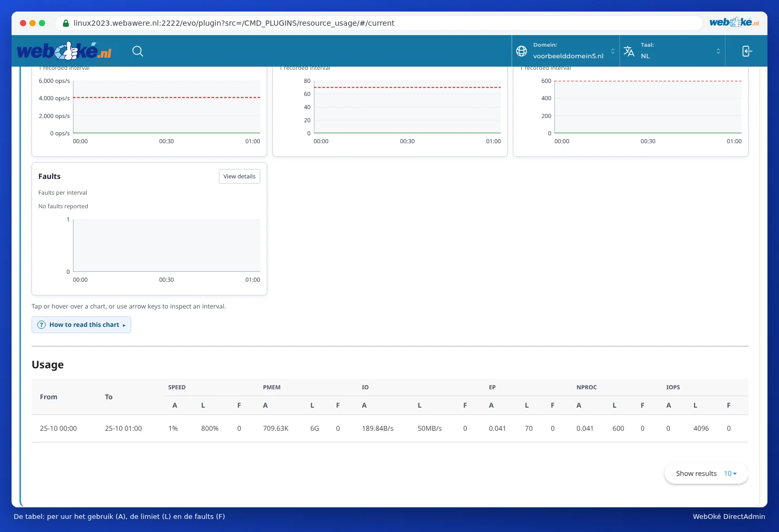Image resolution: width=779 pixels, height=532 pixels.
Task: Expand How to read this chart
Action: [81, 325]
